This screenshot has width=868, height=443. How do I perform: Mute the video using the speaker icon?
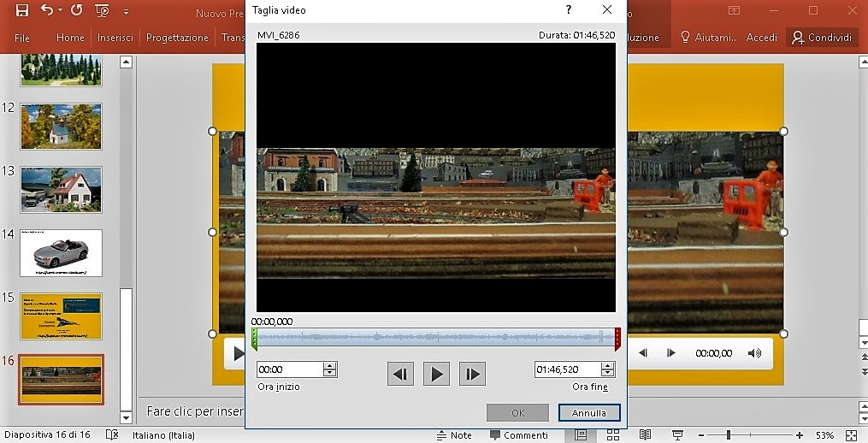(754, 353)
